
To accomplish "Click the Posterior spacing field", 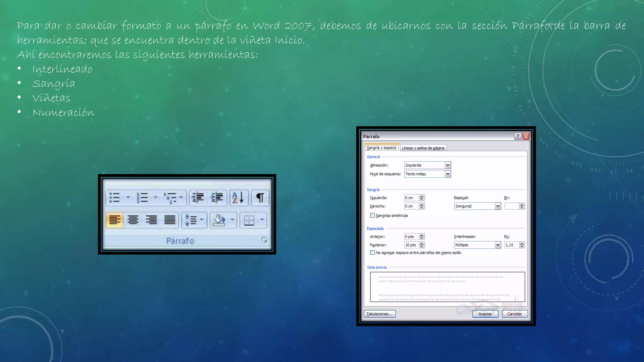I will (x=412, y=245).
